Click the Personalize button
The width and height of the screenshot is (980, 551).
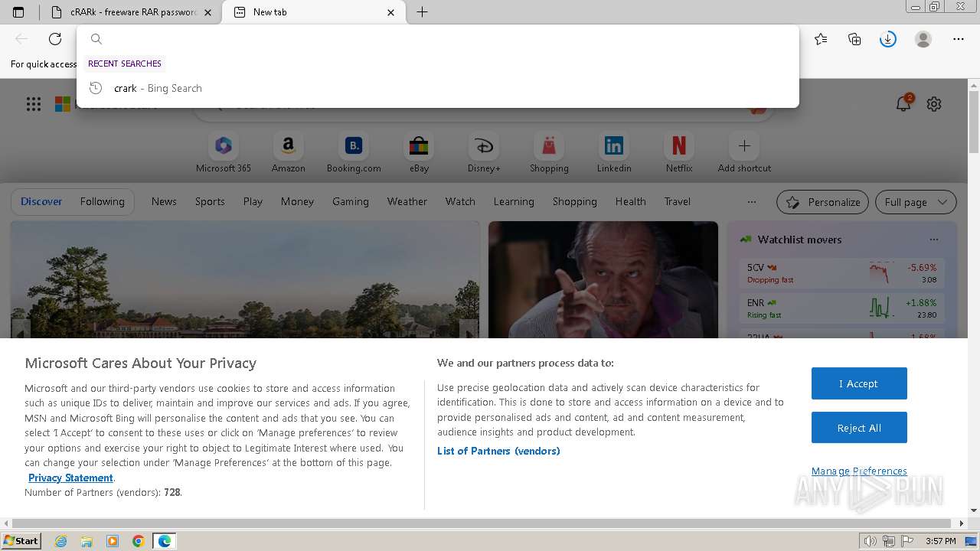coord(822,202)
